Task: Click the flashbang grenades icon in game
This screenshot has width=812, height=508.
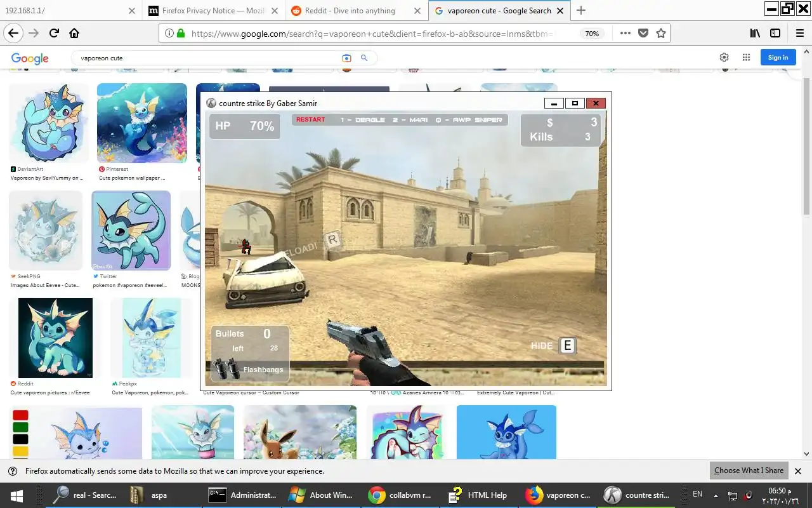Action: click(226, 369)
